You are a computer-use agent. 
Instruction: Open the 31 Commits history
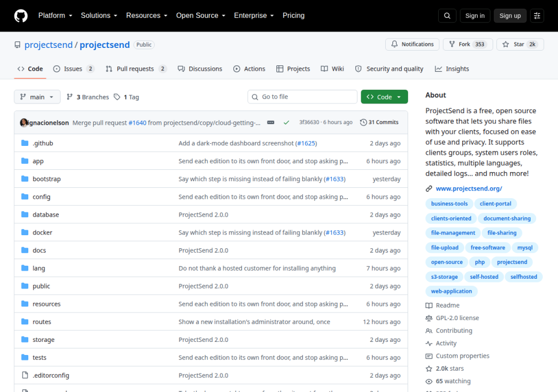tap(379, 122)
